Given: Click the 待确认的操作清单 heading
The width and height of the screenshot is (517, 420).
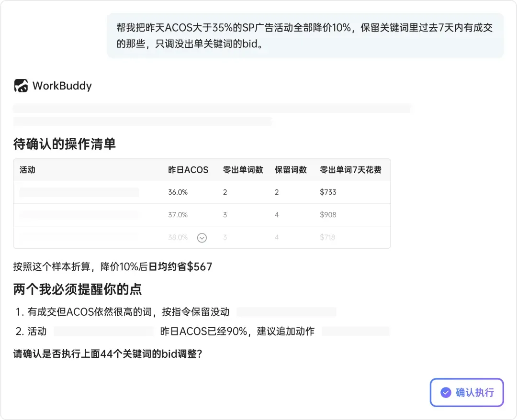Looking at the screenshot, I should (x=64, y=144).
